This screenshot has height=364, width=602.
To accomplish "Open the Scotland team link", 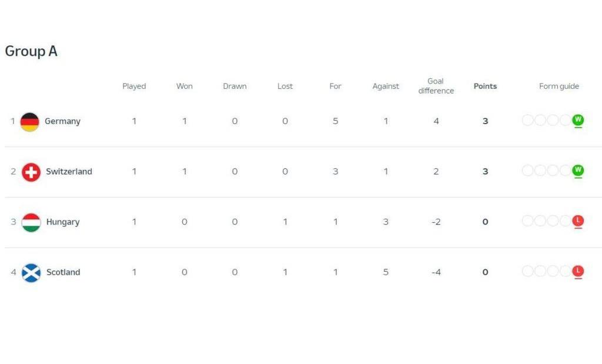I will [63, 272].
